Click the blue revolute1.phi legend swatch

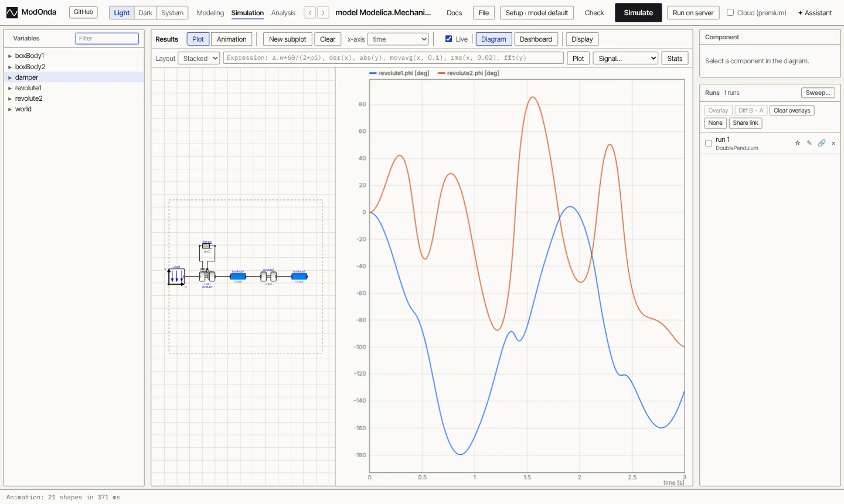373,73
